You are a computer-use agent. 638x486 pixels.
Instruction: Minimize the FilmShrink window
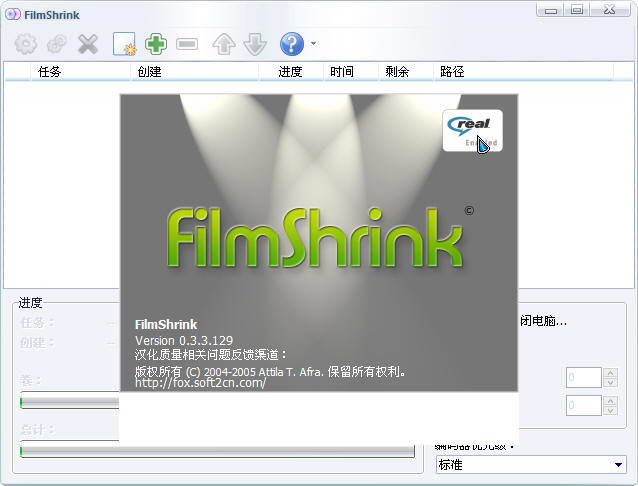coord(550,10)
